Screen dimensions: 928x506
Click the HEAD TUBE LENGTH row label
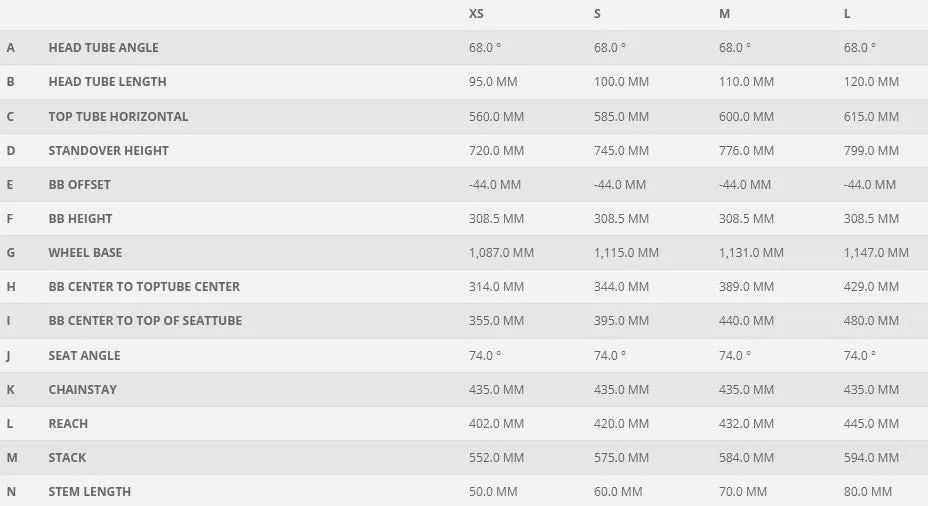point(107,82)
